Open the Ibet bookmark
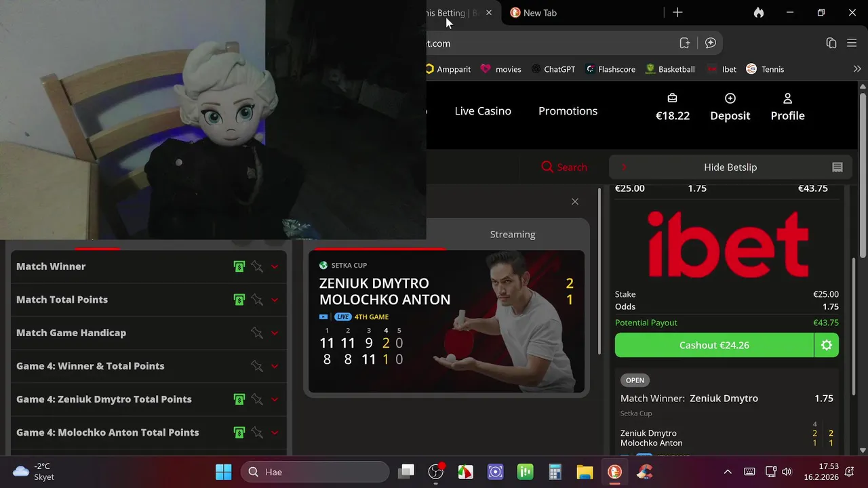 click(722, 69)
